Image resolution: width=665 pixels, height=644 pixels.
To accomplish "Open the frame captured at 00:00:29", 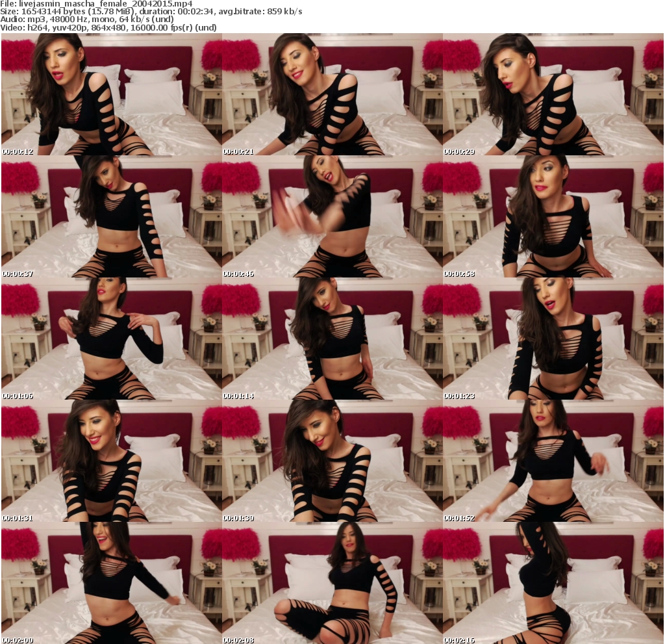I will (x=553, y=94).
